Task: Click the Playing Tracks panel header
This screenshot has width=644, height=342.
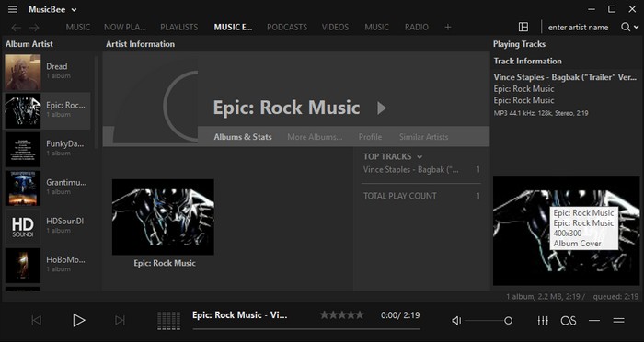Action: (519, 44)
